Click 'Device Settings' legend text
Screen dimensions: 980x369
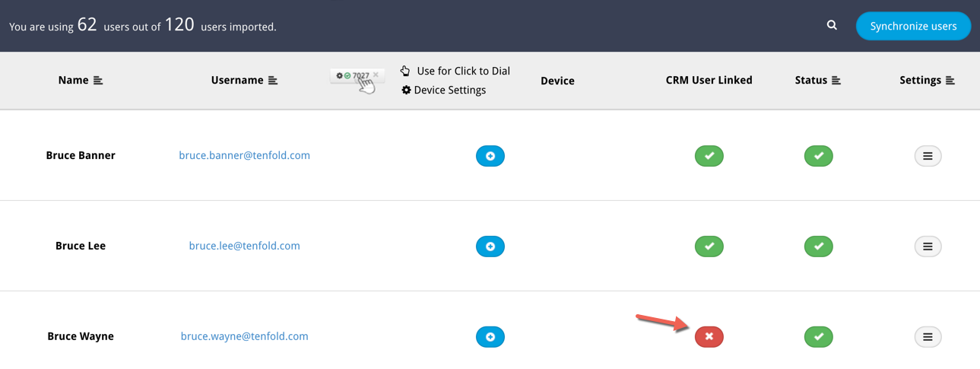[450, 90]
